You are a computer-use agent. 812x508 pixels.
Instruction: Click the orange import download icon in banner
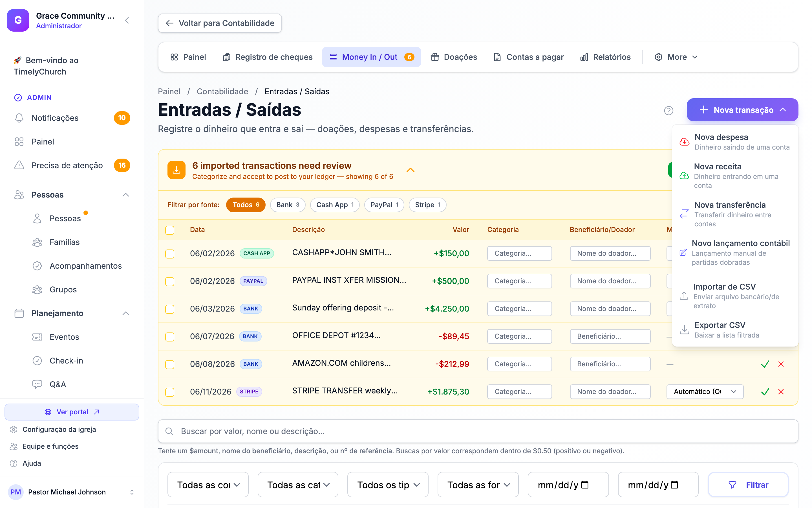pos(176,170)
